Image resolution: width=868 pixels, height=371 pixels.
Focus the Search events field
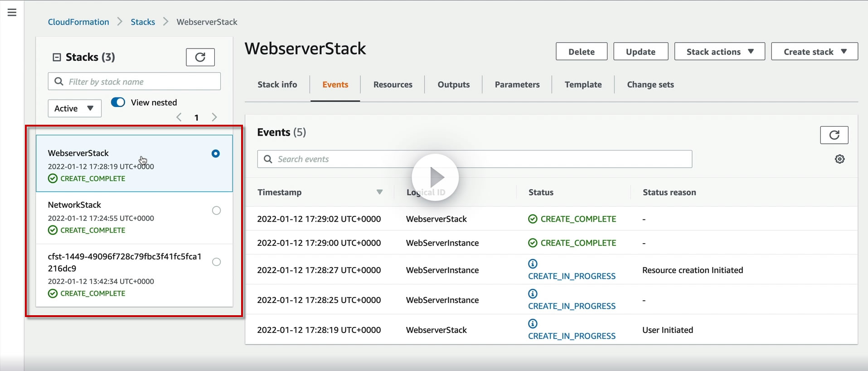(x=475, y=159)
